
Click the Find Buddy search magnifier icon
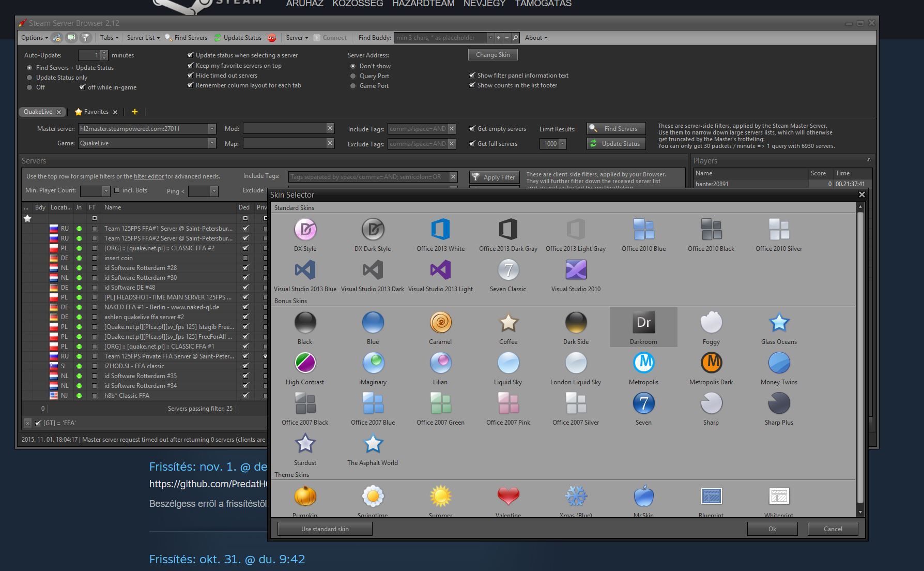515,38
